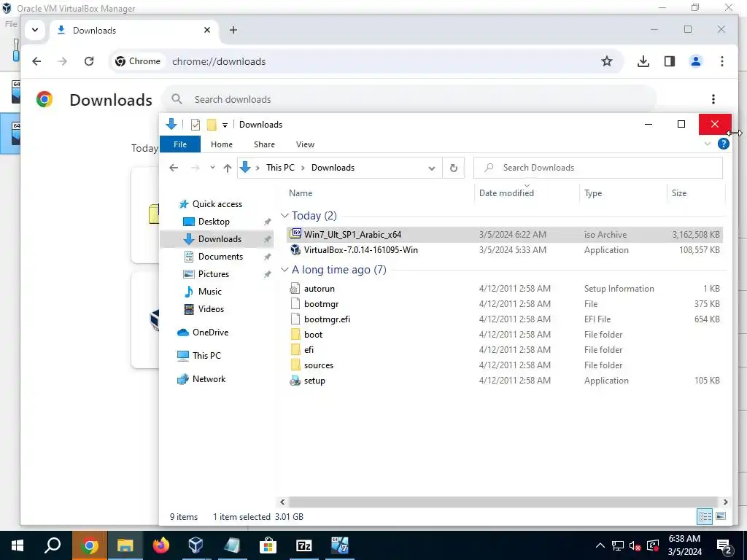Toggle the Chrome side panel
The width and height of the screenshot is (747, 560).
pyautogui.click(x=670, y=61)
